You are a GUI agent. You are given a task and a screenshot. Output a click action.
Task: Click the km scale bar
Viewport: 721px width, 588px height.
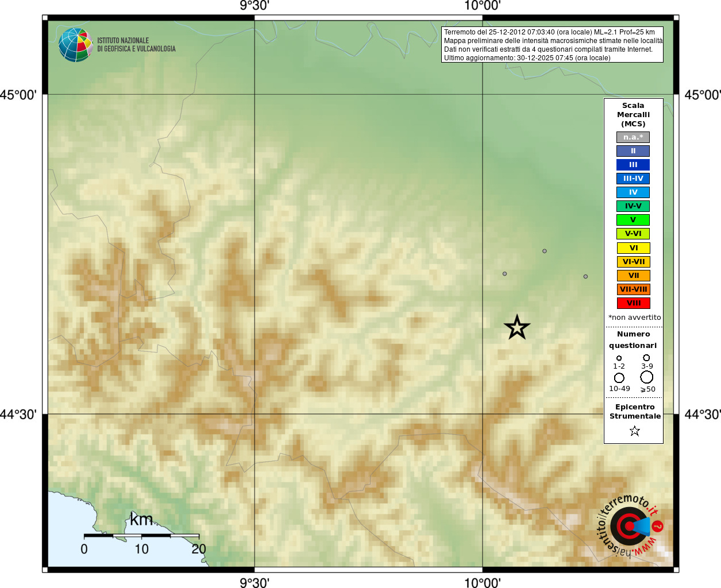coord(141,535)
